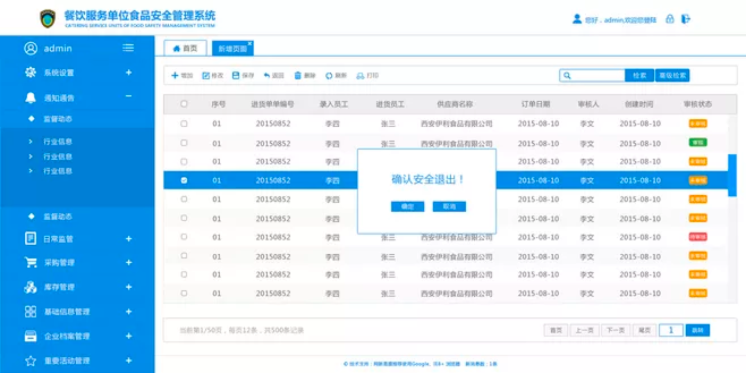Image resolution: width=746 pixels, height=373 pixels.
Task: Open the first 行业信息 submenu item
Action: [58, 141]
